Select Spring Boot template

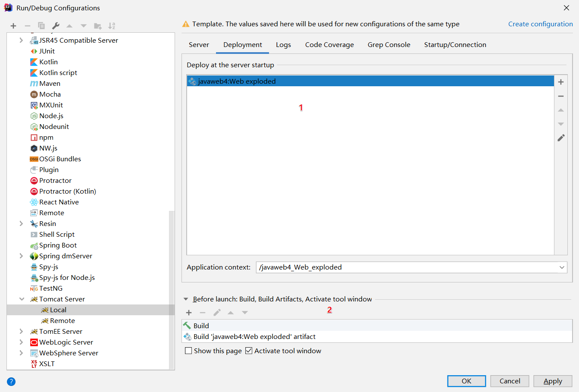(x=58, y=245)
